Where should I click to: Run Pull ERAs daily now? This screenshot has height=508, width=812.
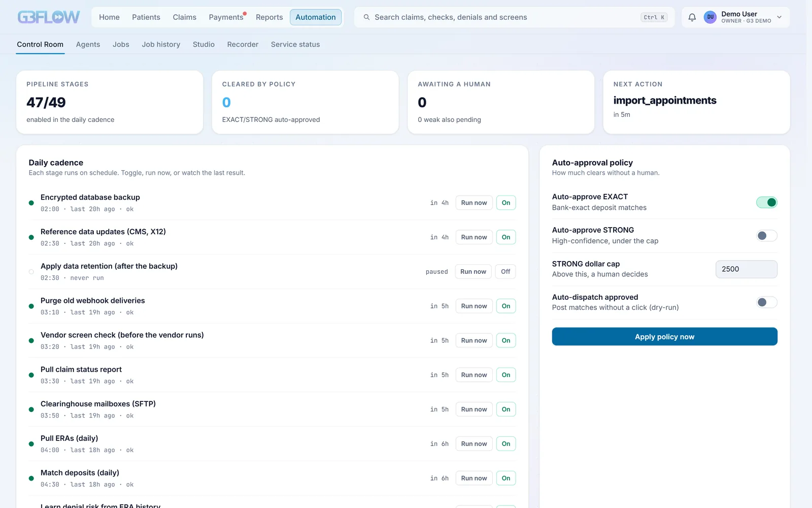click(474, 444)
